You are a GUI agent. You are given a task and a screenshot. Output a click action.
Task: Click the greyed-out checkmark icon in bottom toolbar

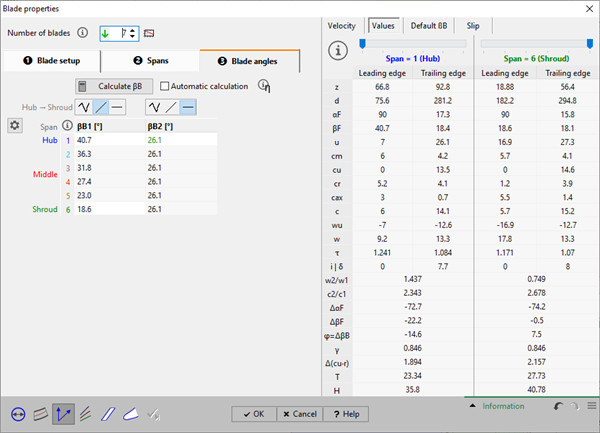coord(153,414)
